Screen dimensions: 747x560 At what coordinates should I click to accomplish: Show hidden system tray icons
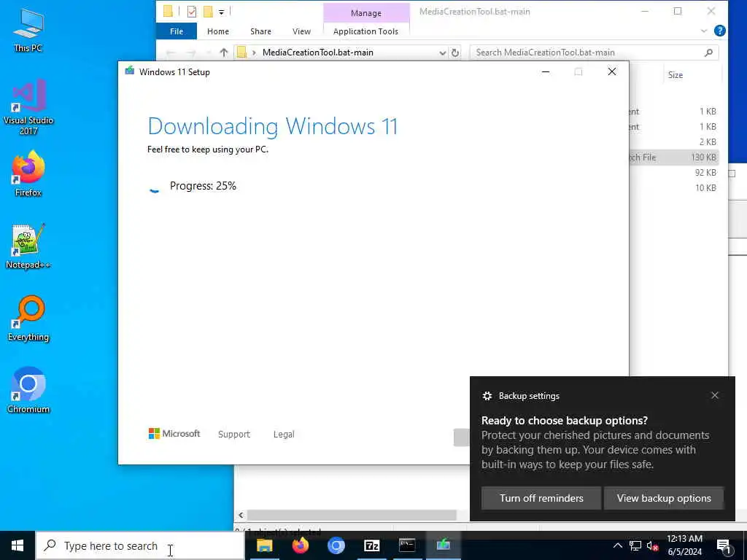tap(617, 545)
